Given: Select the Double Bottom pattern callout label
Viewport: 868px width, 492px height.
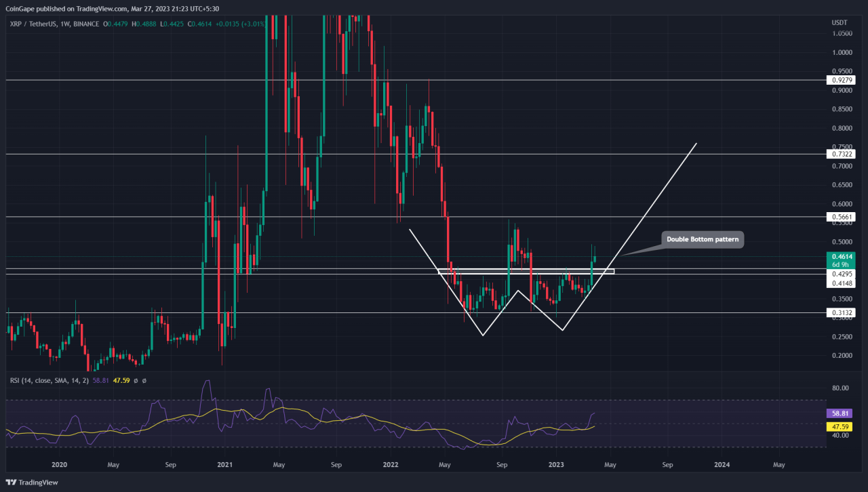Looking at the screenshot, I should pos(703,239).
